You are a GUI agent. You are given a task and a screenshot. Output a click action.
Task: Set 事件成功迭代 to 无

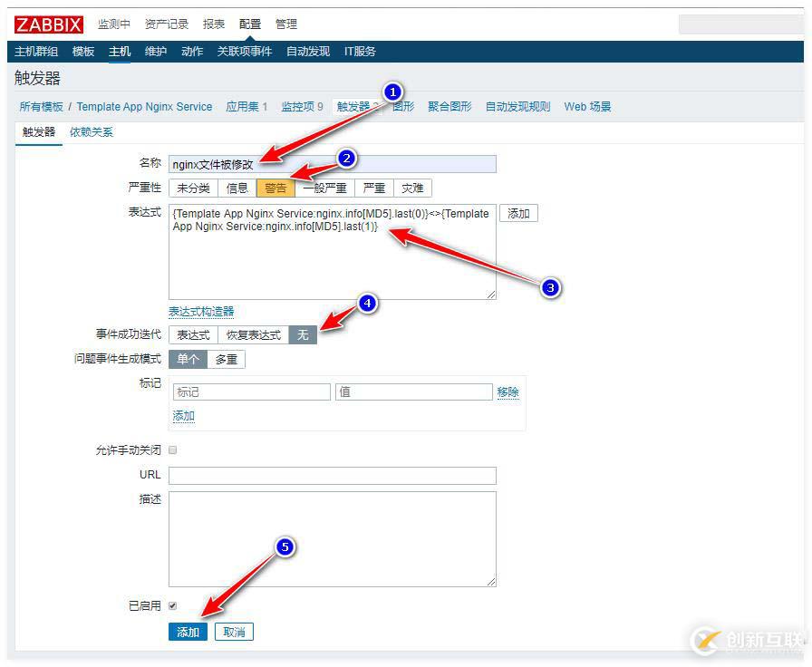pyautogui.click(x=303, y=335)
